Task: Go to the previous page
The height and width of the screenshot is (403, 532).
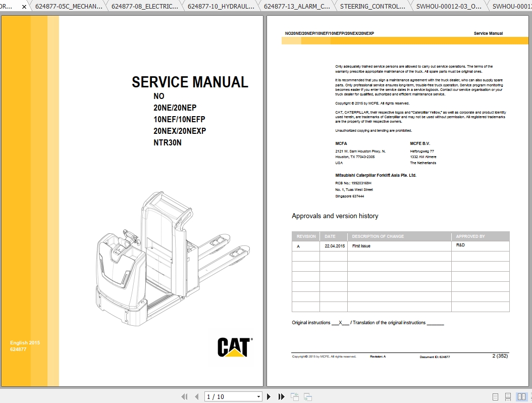Action: pyautogui.click(x=197, y=396)
